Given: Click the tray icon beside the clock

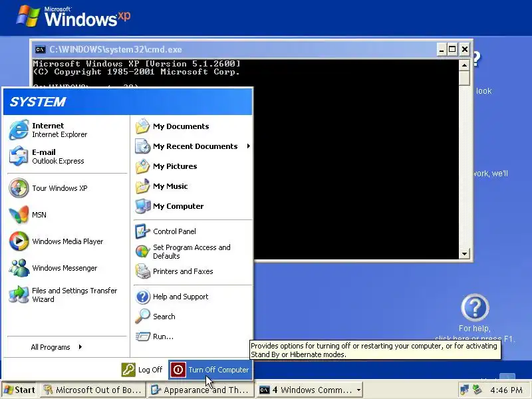Looking at the screenshot, I should (x=477, y=390).
